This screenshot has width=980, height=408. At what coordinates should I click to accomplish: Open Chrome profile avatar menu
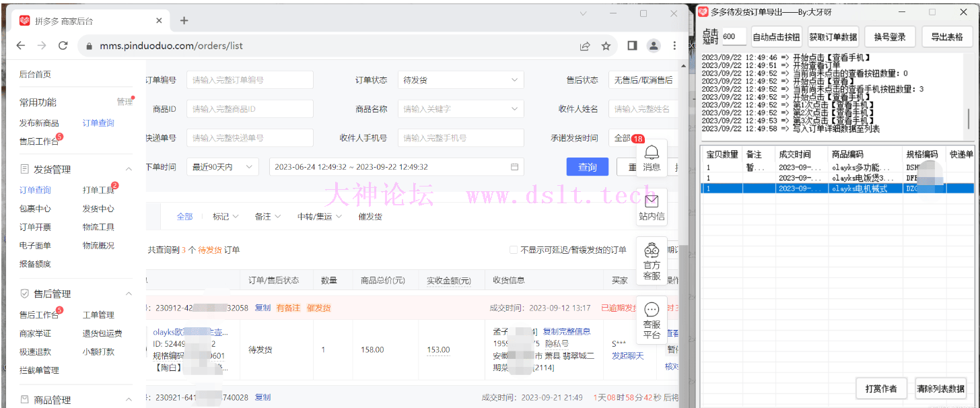pyautogui.click(x=653, y=45)
